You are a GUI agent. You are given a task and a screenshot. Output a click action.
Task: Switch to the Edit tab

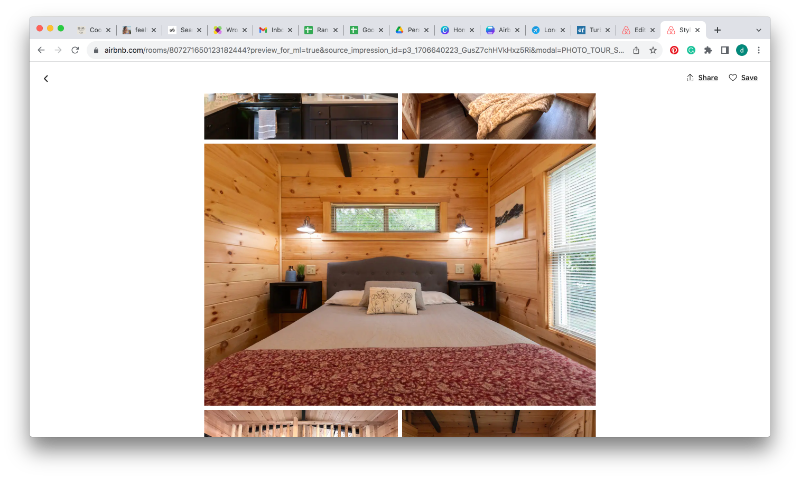coord(635,30)
